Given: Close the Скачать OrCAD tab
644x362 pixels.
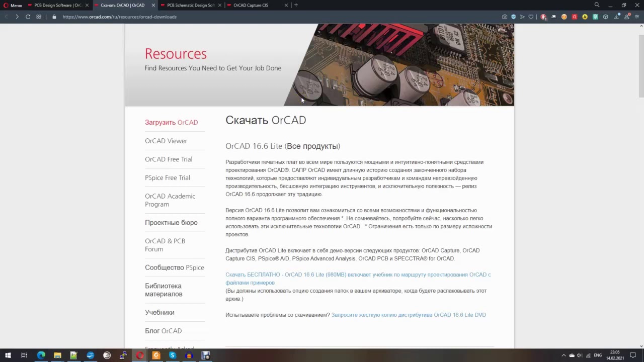Looking at the screenshot, I should coord(153,5).
